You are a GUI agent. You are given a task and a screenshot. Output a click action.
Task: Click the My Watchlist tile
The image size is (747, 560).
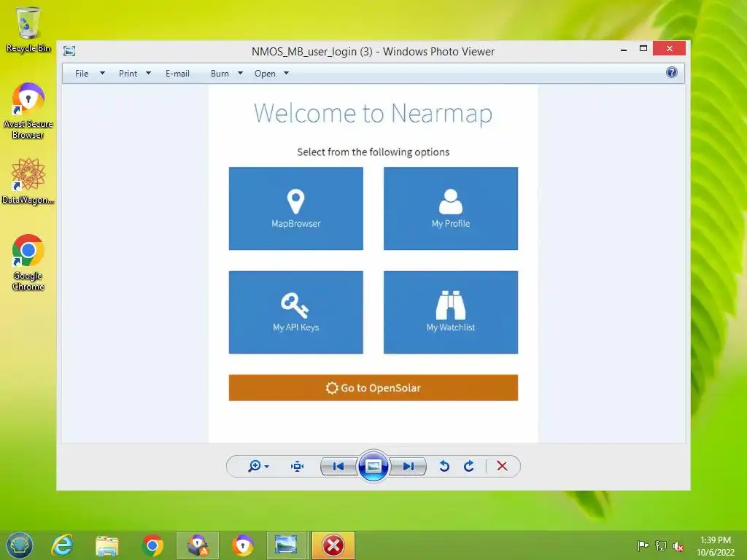pos(451,312)
